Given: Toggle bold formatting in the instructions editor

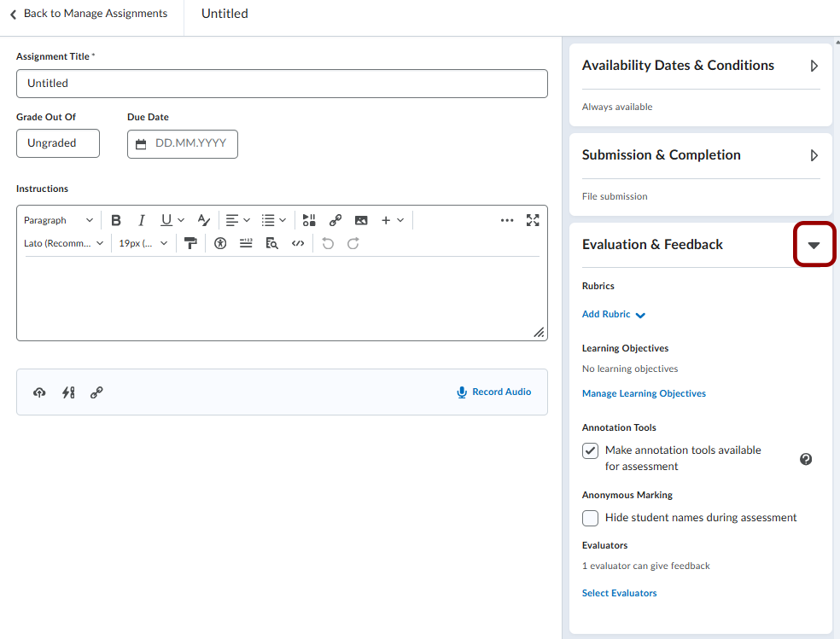Looking at the screenshot, I should 116,220.
